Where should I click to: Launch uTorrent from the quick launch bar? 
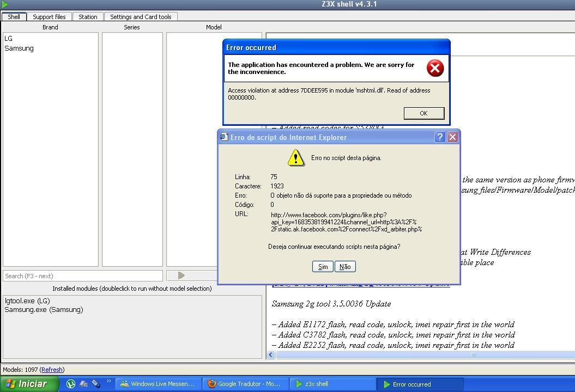(70, 384)
